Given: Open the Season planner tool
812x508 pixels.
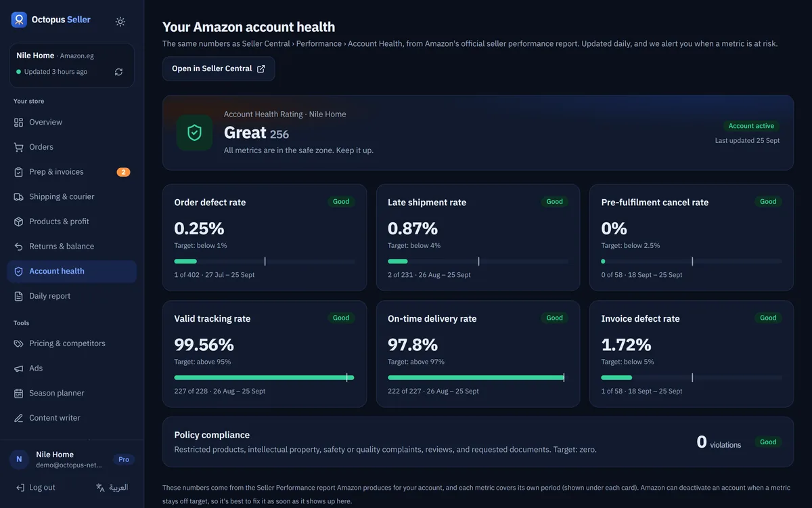Looking at the screenshot, I should tap(72, 394).
